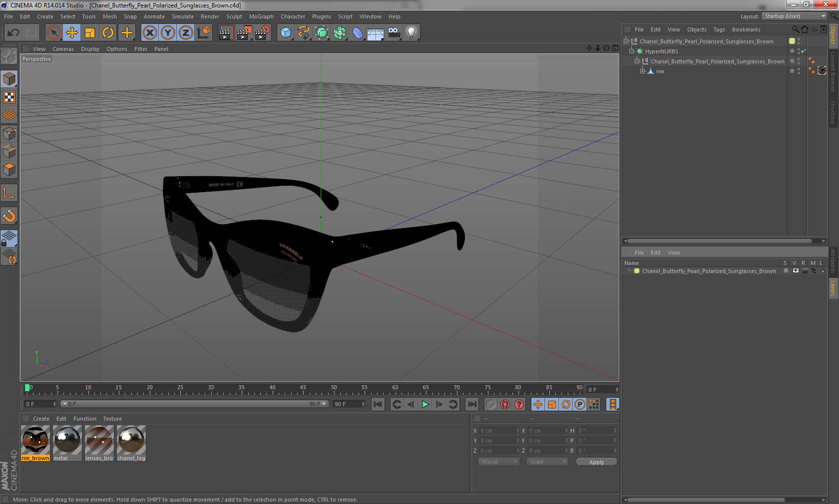Add a floor environment object
This screenshot has height=504, width=839.
tap(376, 33)
